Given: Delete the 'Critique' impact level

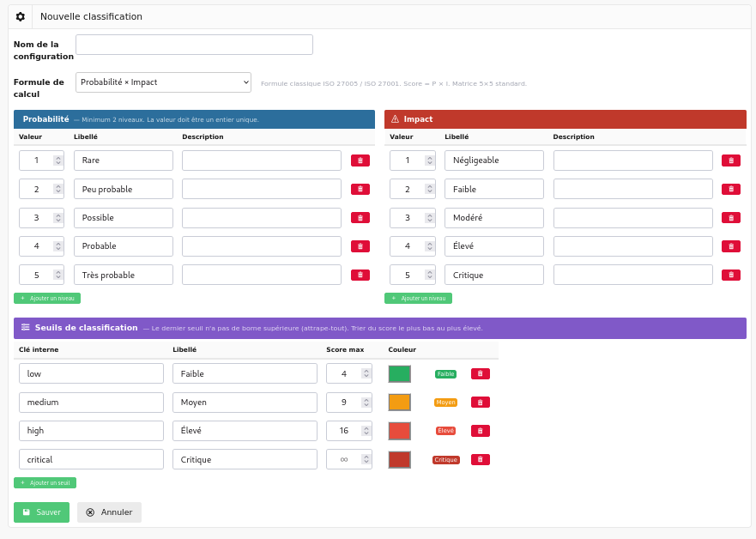Looking at the screenshot, I should (731, 275).
